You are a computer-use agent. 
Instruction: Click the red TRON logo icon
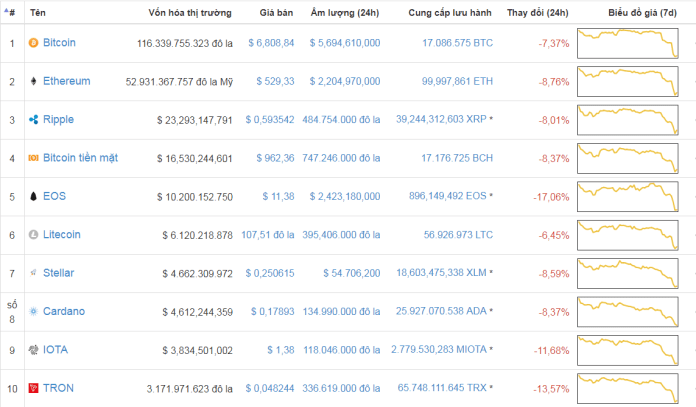[x=33, y=388]
